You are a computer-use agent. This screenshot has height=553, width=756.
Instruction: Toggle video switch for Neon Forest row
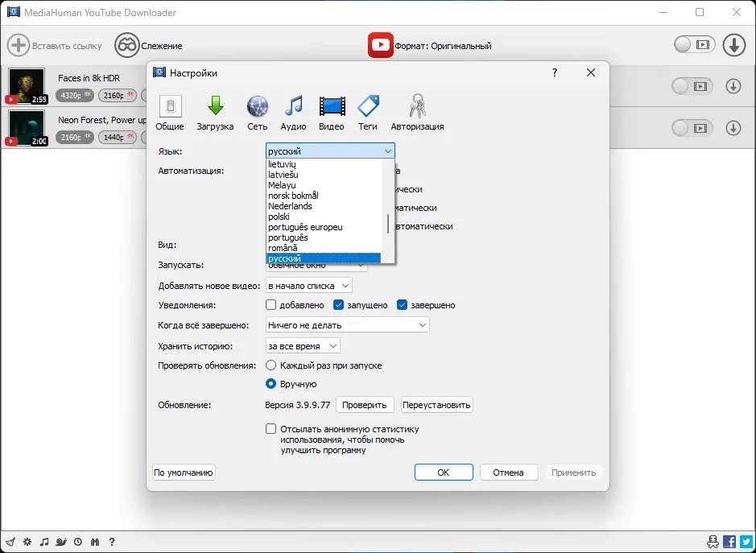point(692,128)
